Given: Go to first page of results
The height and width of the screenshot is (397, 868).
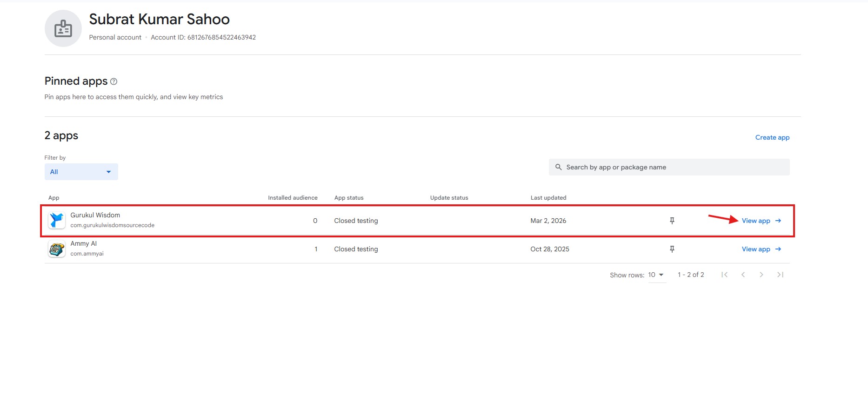Looking at the screenshot, I should [x=724, y=275].
